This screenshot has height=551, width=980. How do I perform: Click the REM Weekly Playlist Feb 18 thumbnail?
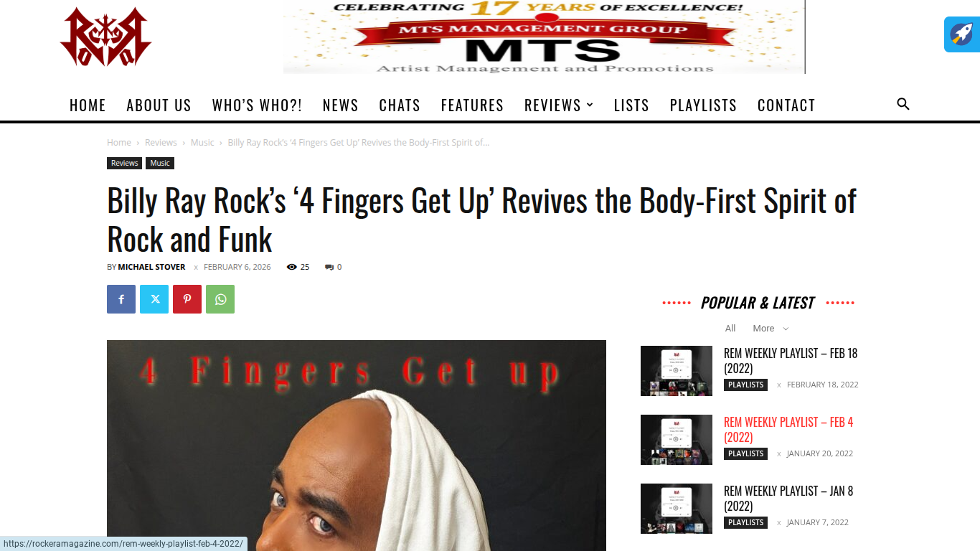click(677, 371)
